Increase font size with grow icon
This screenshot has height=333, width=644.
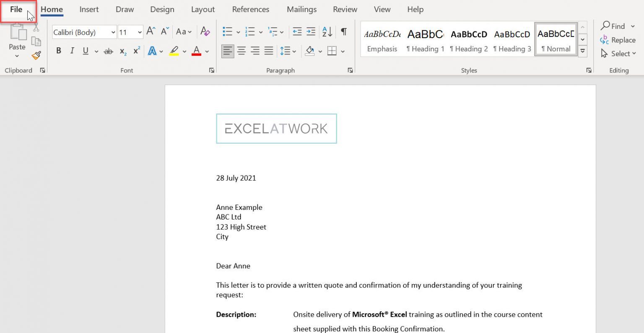[151, 31]
